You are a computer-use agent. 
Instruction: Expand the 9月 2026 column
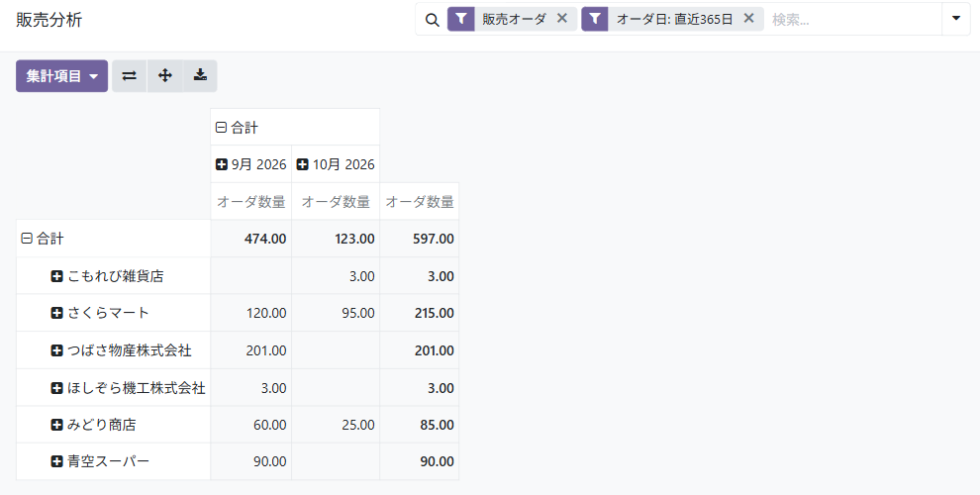tap(250, 164)
